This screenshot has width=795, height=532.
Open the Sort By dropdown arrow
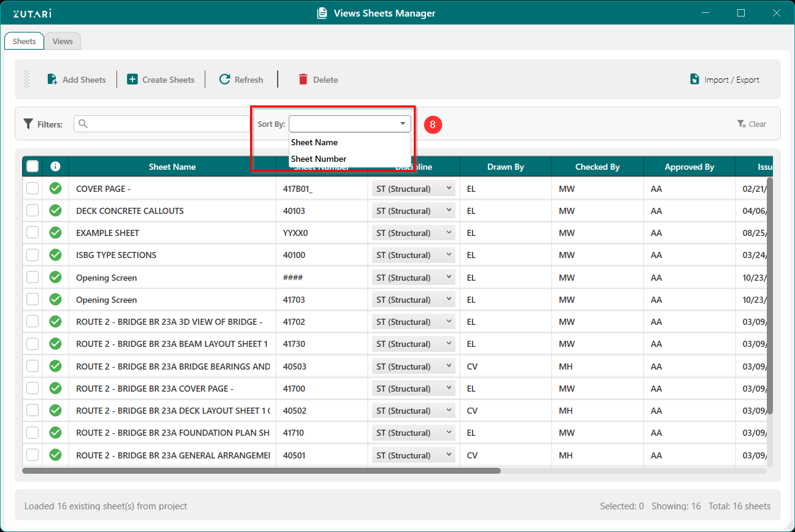coord(403,124)
